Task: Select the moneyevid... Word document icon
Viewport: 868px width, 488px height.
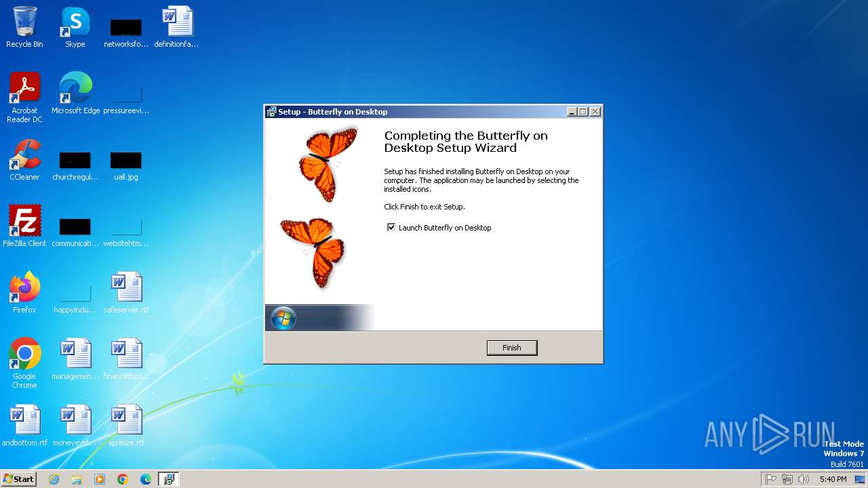Action: click(75, 426)
